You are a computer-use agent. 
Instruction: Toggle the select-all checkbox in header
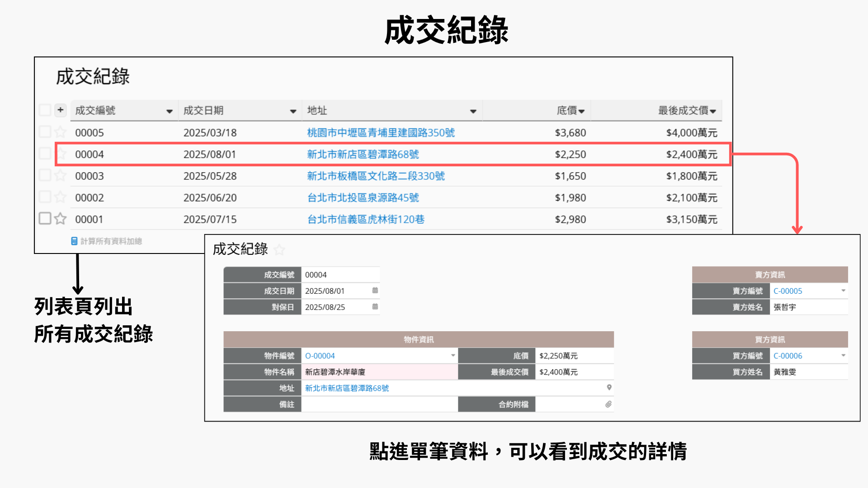point(45,110)
